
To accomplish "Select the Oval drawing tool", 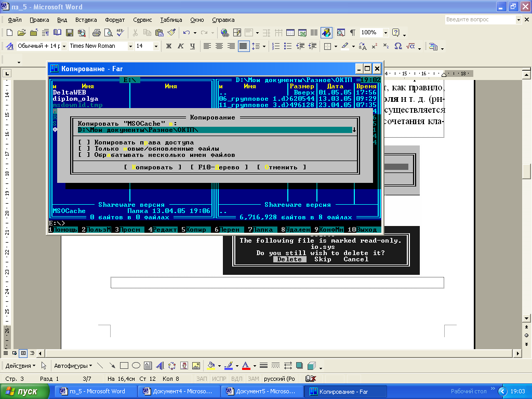I will click(x=136, y=366).
